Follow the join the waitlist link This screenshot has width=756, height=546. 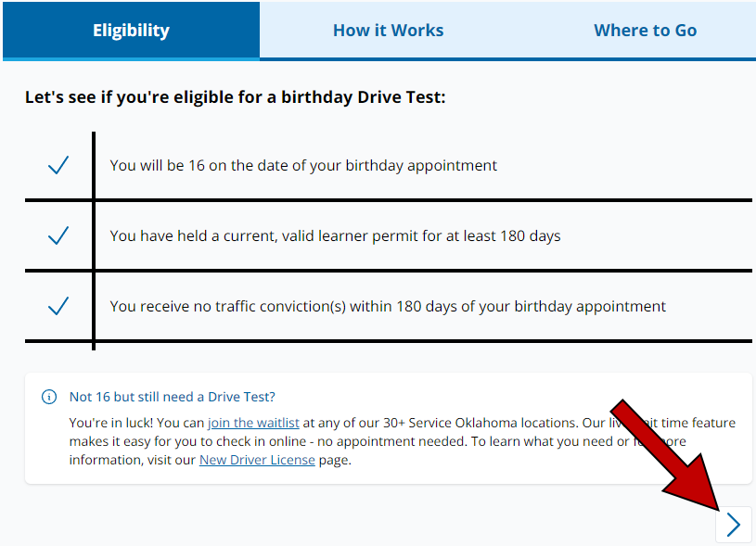click(253, 423)
